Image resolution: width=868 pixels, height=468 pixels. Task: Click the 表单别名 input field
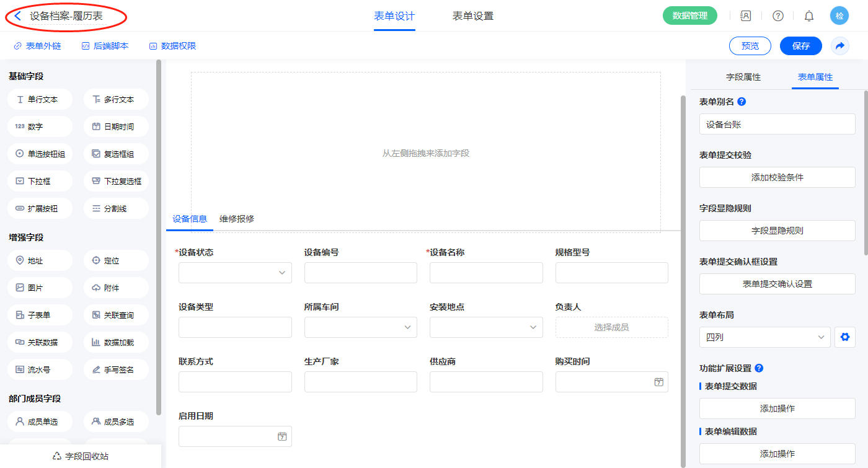tap(777, 124)
